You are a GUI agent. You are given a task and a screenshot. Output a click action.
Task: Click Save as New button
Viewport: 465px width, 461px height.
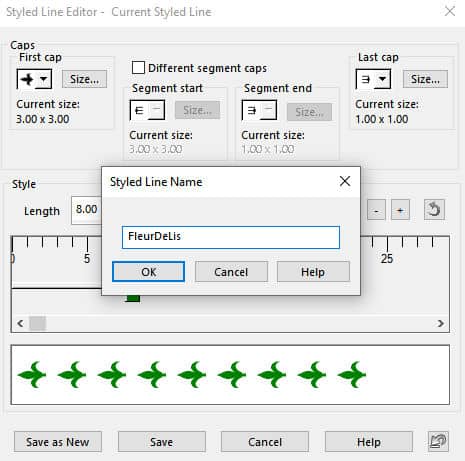coord(58,442)
